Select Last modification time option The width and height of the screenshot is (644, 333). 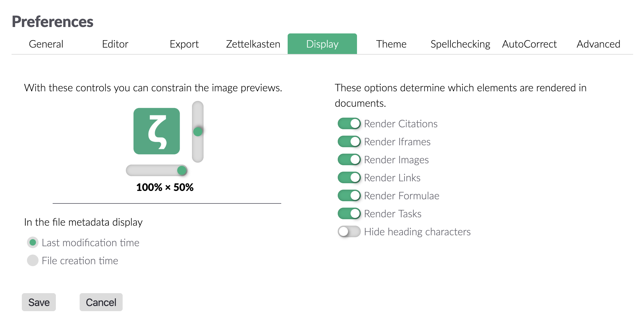click(32, 243)
